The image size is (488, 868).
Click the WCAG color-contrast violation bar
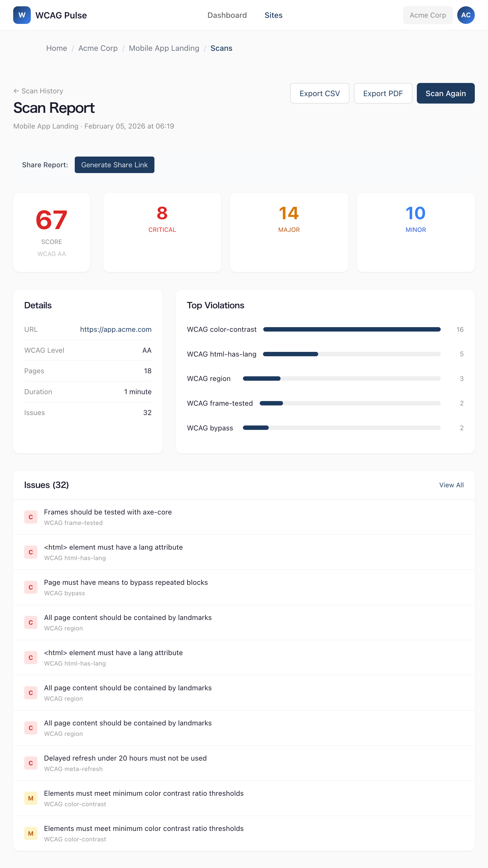[351, 329]
